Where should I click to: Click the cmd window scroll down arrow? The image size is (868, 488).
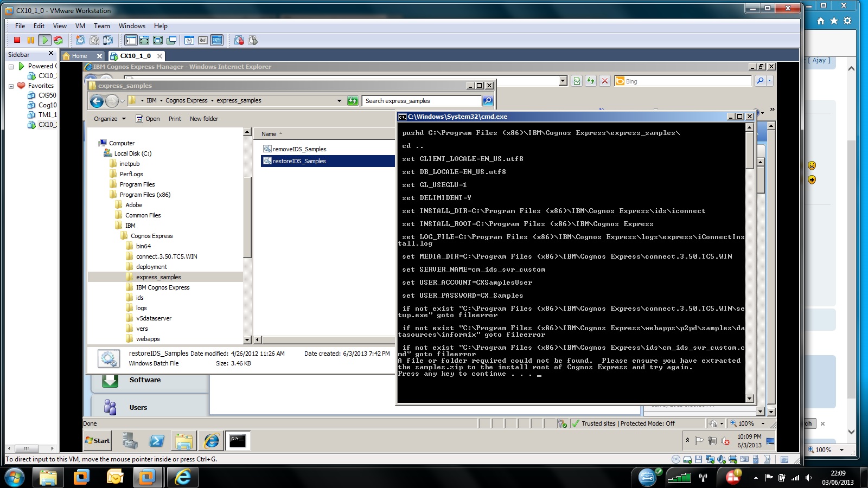click(750, 399)
